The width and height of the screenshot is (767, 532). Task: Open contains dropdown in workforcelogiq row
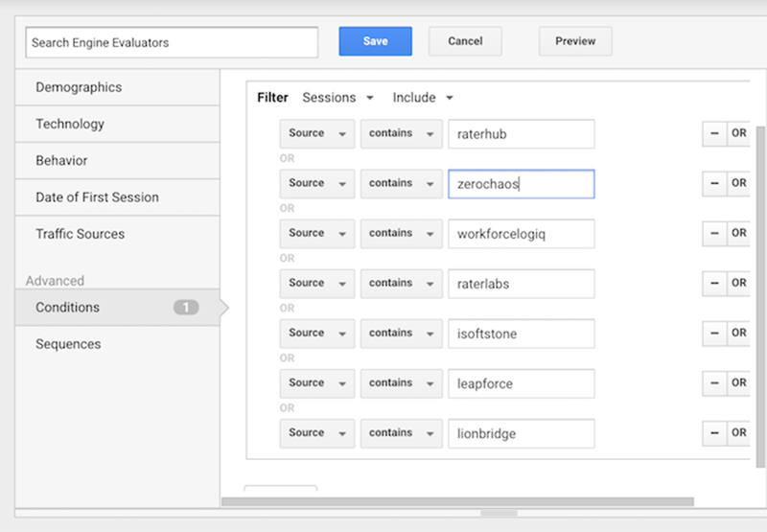click(401, 233)
